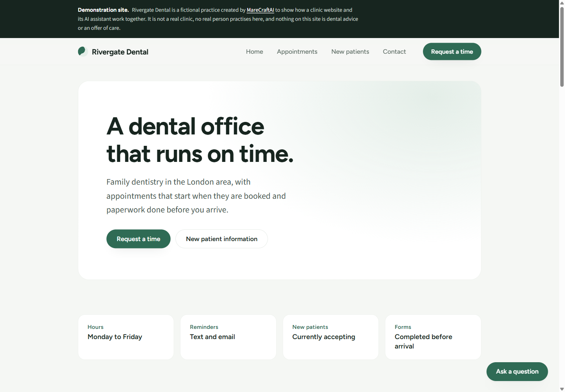Click the 'A dental office that runs on time.' heading

(200, 140)
